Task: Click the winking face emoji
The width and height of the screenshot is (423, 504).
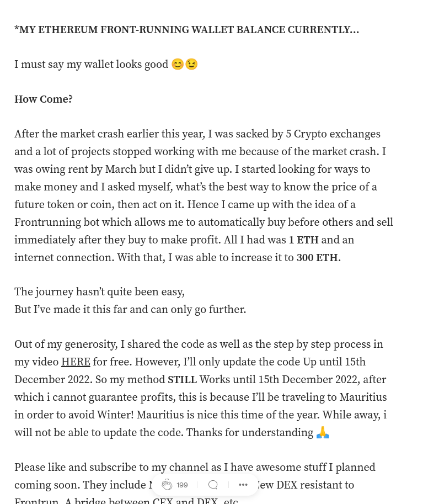Action: [191, 64]
